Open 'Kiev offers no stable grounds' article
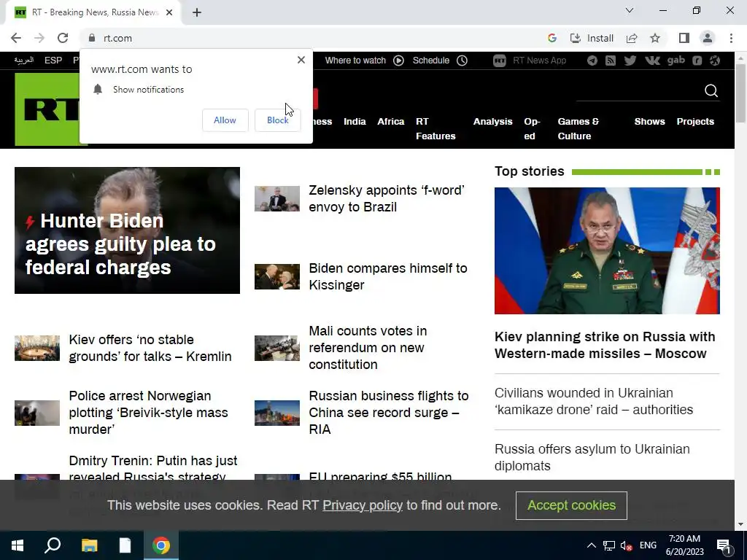 click(x=150, y=348)
